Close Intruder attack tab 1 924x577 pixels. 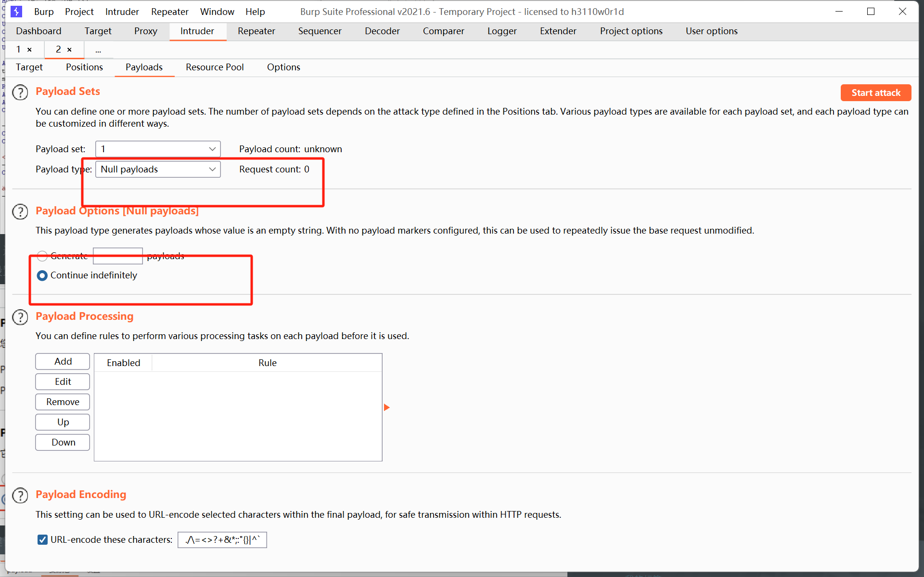pyautogui.click(x=29, y=50)
